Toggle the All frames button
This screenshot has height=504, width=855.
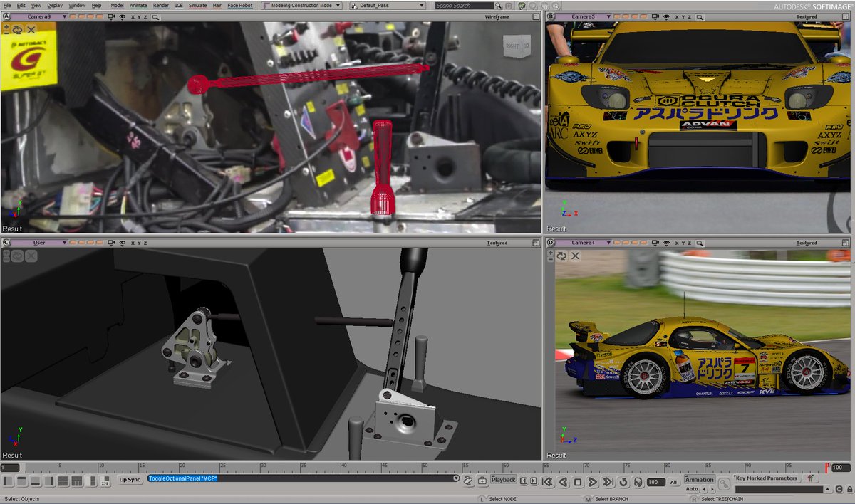click(673, 482)
